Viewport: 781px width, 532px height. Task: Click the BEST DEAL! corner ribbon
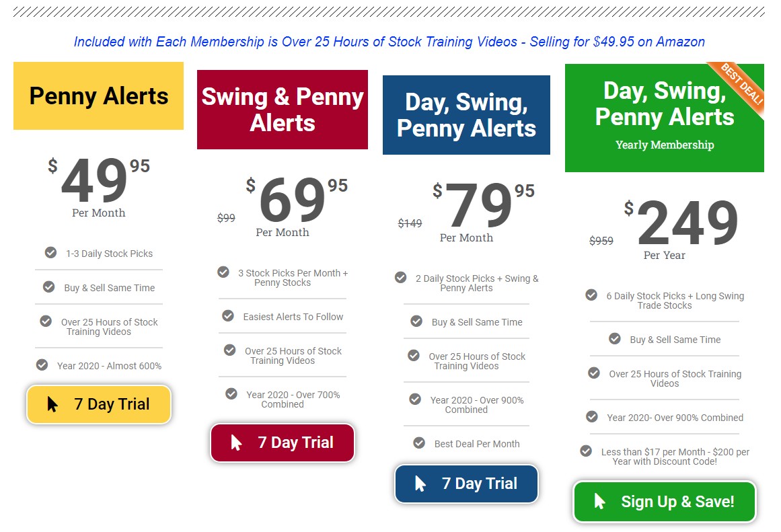742,83
